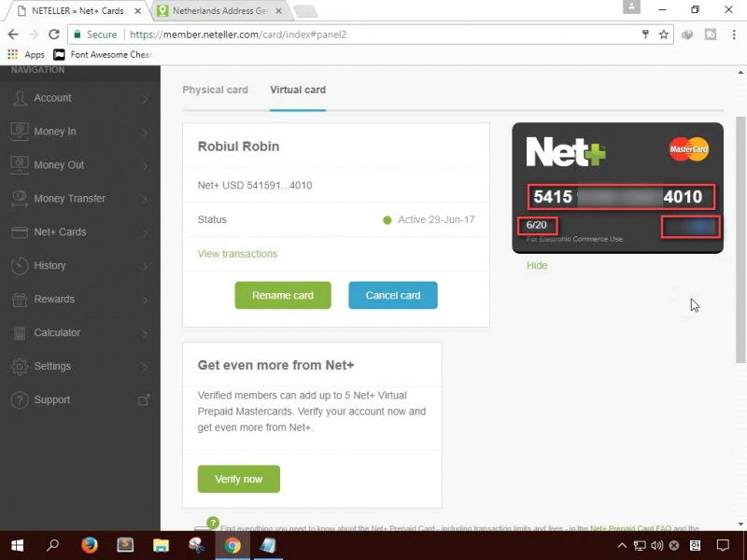This screenshot has width=747, height=560.
Task: Click the Cancel card button
Action: [x=393, y=295]
